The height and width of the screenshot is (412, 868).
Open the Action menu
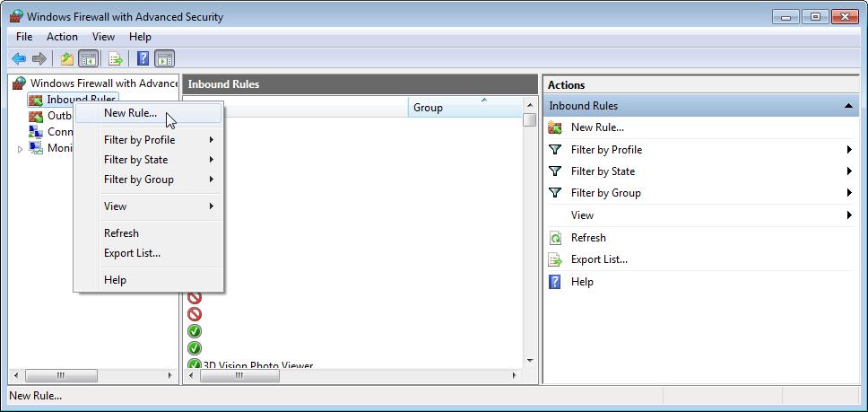62,37
